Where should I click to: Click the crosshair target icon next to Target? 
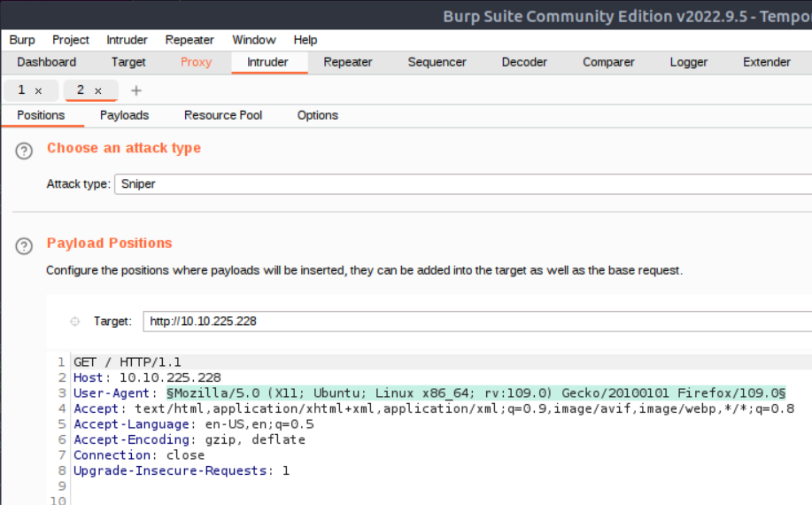pyautogui.click(x=74, y=322)
